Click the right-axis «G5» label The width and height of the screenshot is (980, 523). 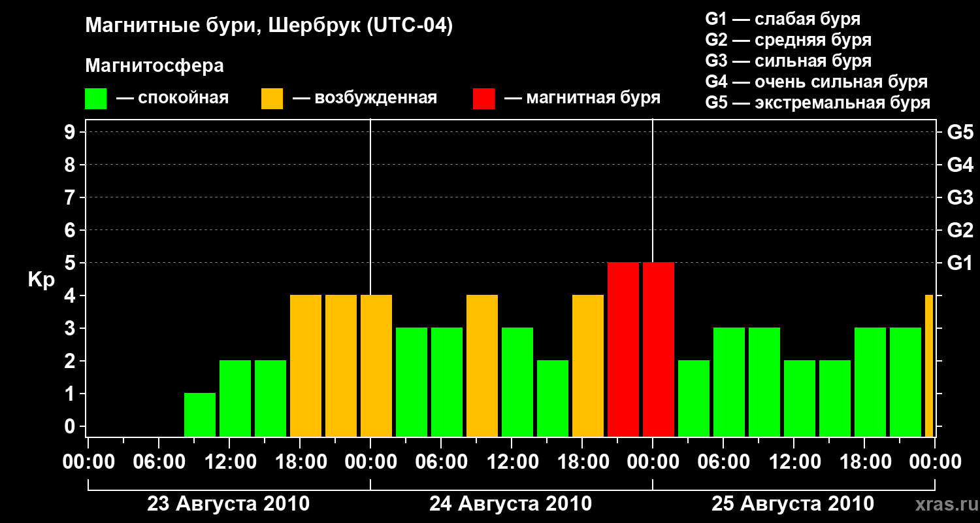pyautogui.click(x=960, y=132)
